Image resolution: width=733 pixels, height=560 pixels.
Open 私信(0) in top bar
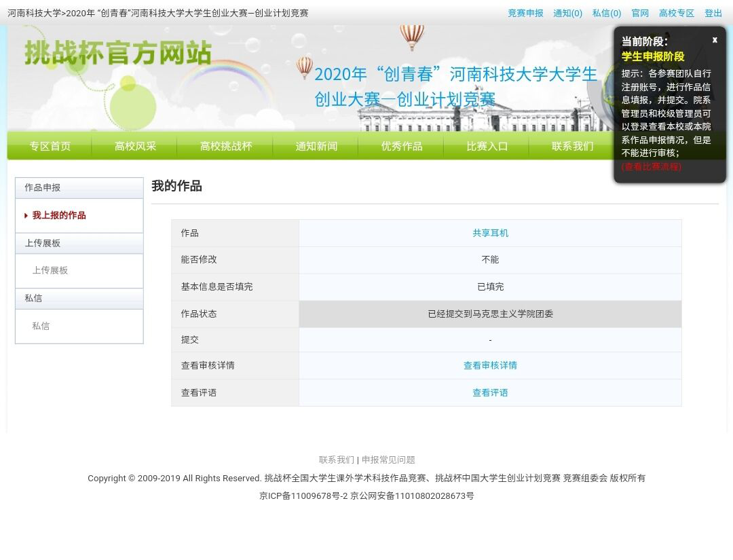click(606, 13)
